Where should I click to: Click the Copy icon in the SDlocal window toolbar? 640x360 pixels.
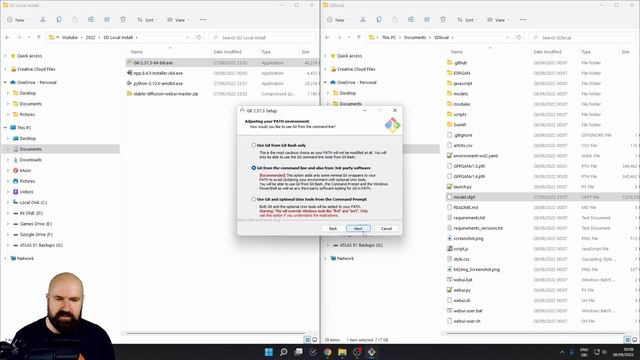[379, 20]
